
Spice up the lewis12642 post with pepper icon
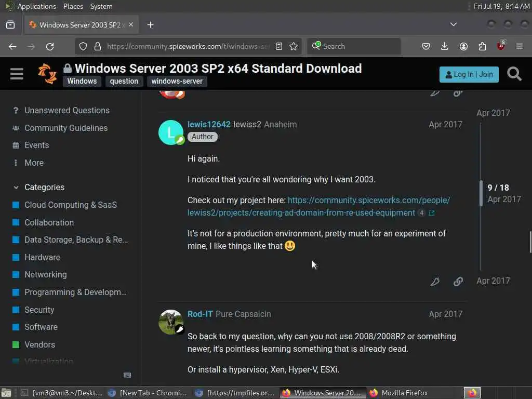435,281
